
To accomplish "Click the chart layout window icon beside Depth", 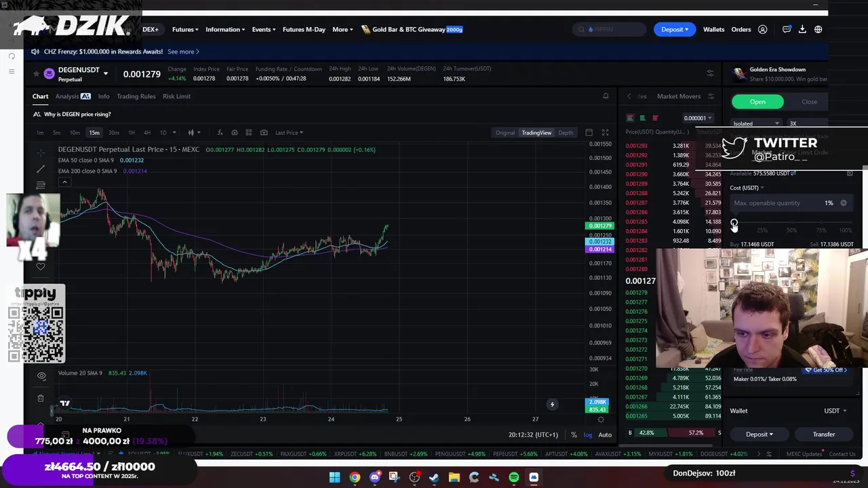I will coord(589,133).
